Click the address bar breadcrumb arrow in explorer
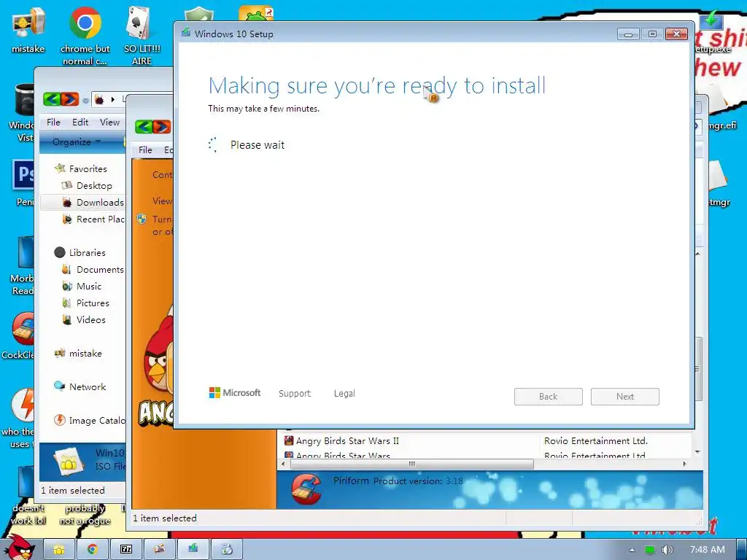 point(113,99)
